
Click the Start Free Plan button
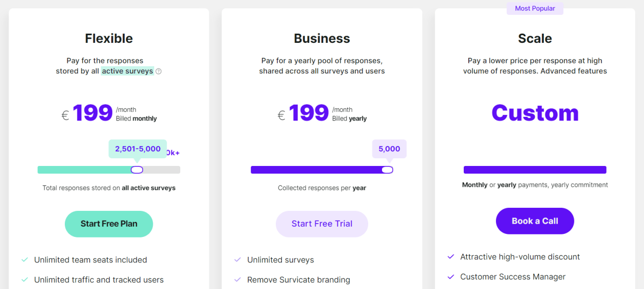[x=109, y=224]
